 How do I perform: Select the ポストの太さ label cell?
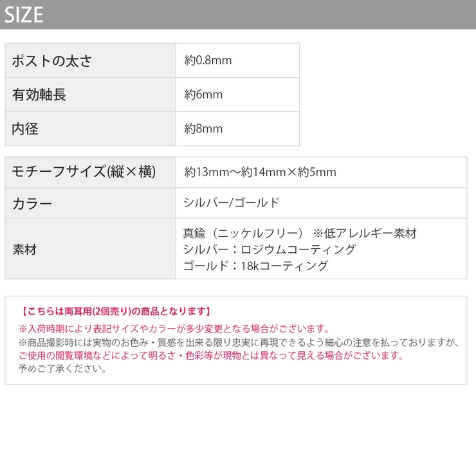click(x=91, y=60)
